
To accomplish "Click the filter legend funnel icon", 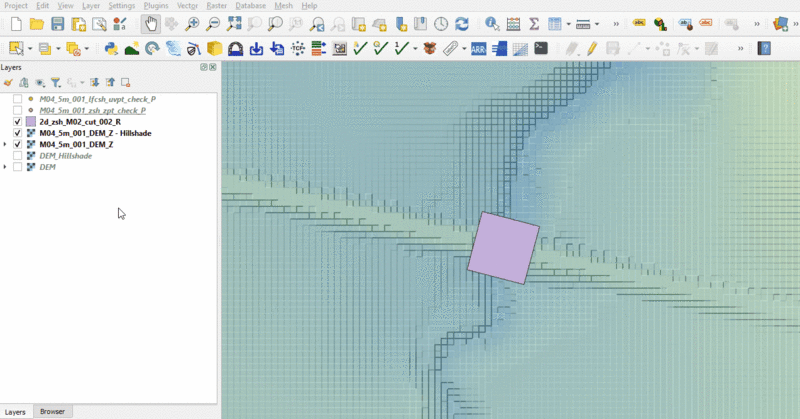I will [x=56, y=83].
